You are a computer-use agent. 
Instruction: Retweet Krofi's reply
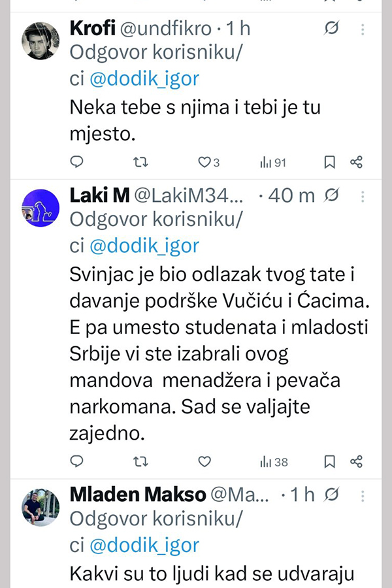tap(140, 162)
